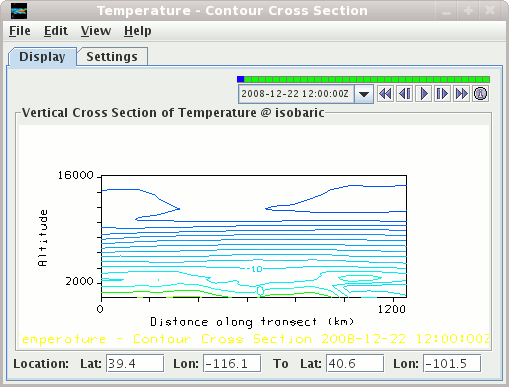Click the yellow display title label
The image size is (509, 387).
[254, 339]
